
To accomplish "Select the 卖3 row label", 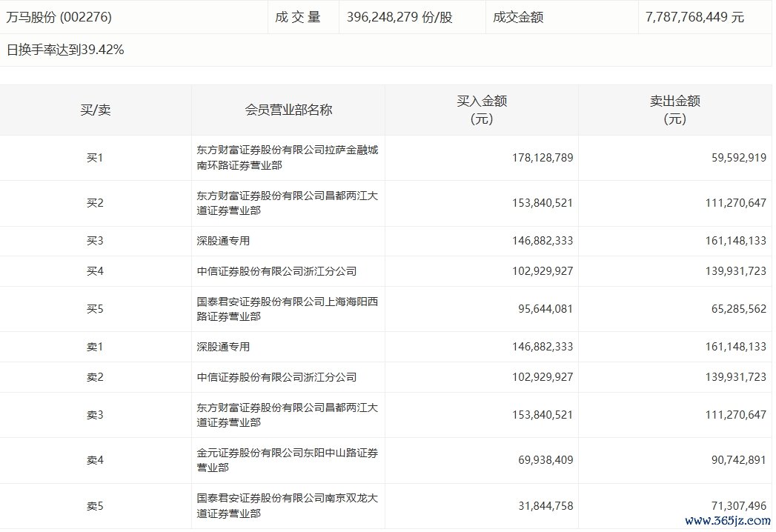I will (x=95, y=415).
